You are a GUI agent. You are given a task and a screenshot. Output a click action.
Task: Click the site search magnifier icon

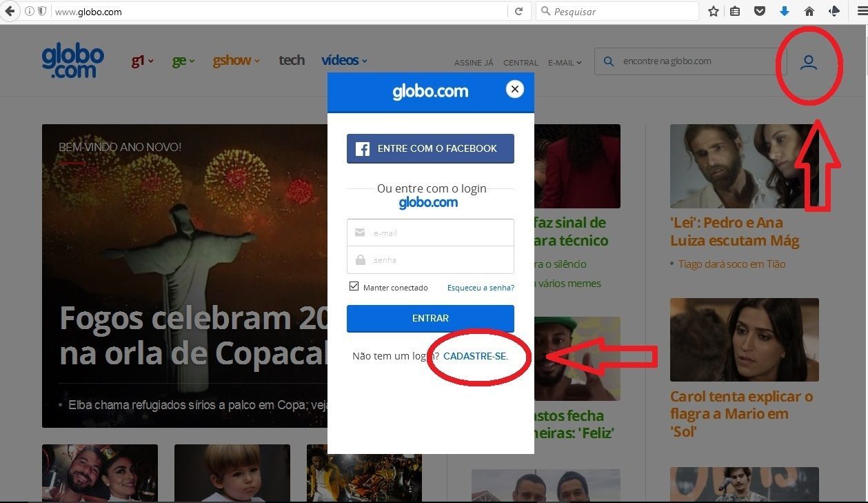click(609, 61)
